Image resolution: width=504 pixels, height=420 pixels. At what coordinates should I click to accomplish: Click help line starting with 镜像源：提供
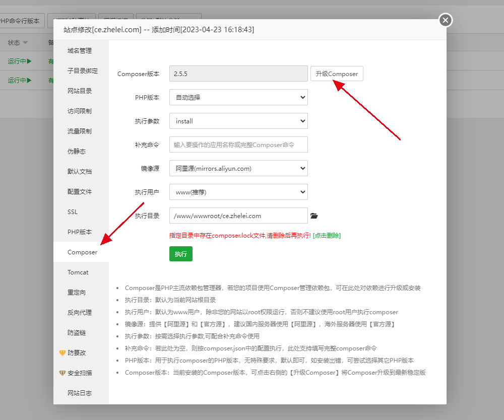(x=260, y=324)
